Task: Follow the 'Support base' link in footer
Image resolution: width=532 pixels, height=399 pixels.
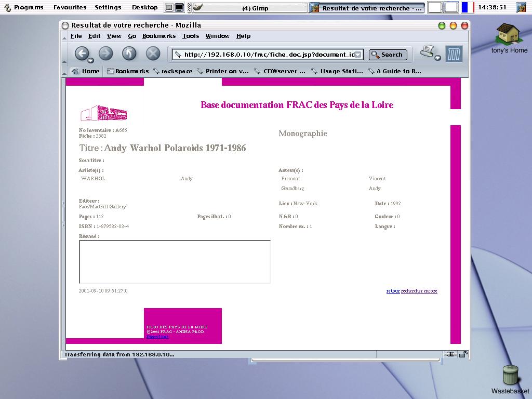Action: [x=157, y=337]
